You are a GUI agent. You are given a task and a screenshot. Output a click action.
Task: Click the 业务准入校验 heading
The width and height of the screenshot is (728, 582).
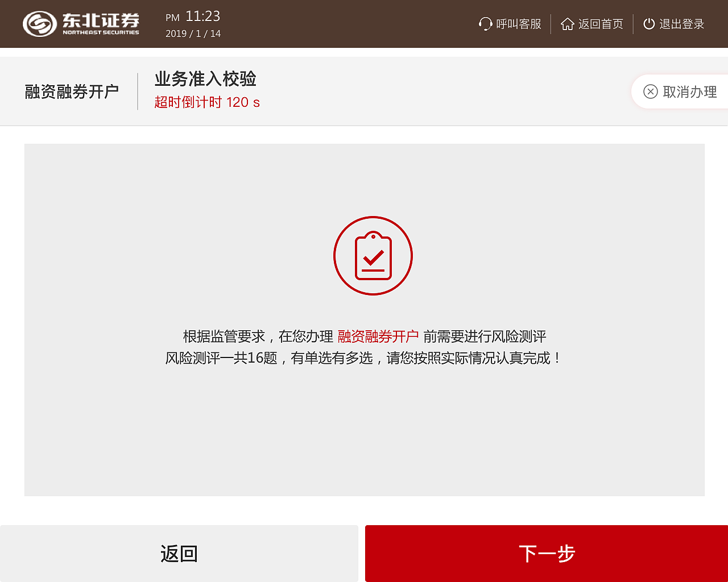point(206,80)
